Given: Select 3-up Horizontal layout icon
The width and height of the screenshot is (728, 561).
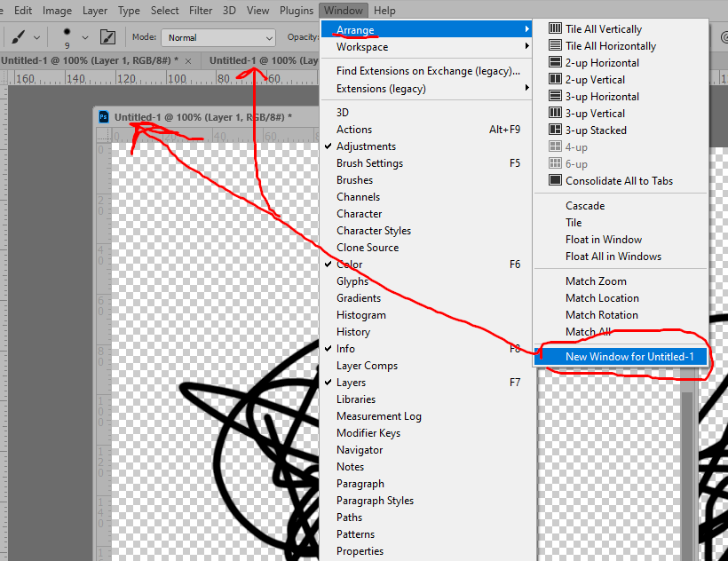Looking at the screenshot, I should [555, 96].
